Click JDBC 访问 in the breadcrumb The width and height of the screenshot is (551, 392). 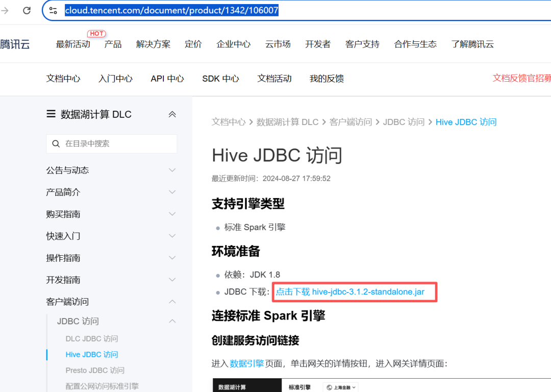click(404, 122)
